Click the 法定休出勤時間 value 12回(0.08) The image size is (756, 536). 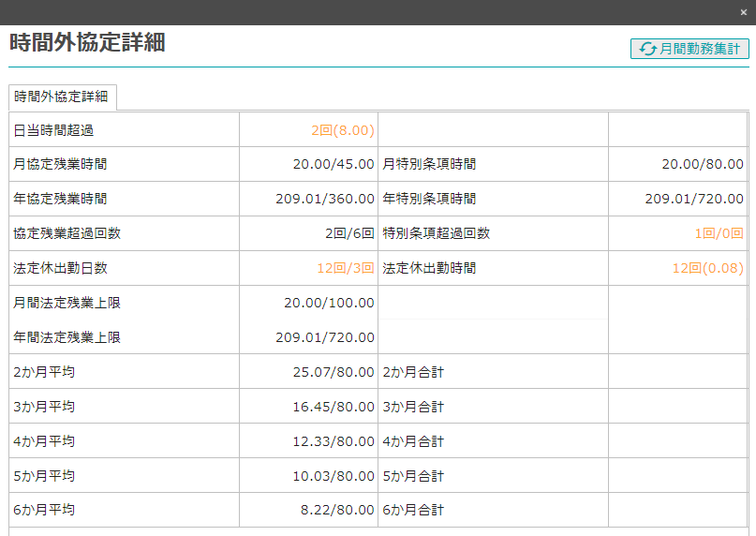pyautogui.click(x=707, y=268)
